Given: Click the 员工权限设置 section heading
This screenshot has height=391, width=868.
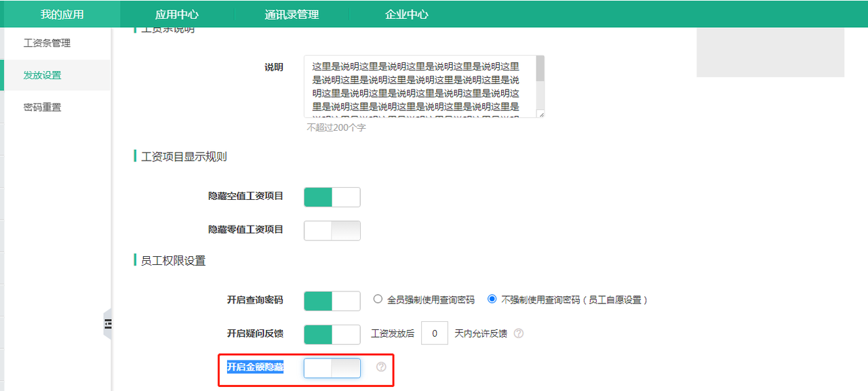Looking at the screenshot, I should 173,260.
